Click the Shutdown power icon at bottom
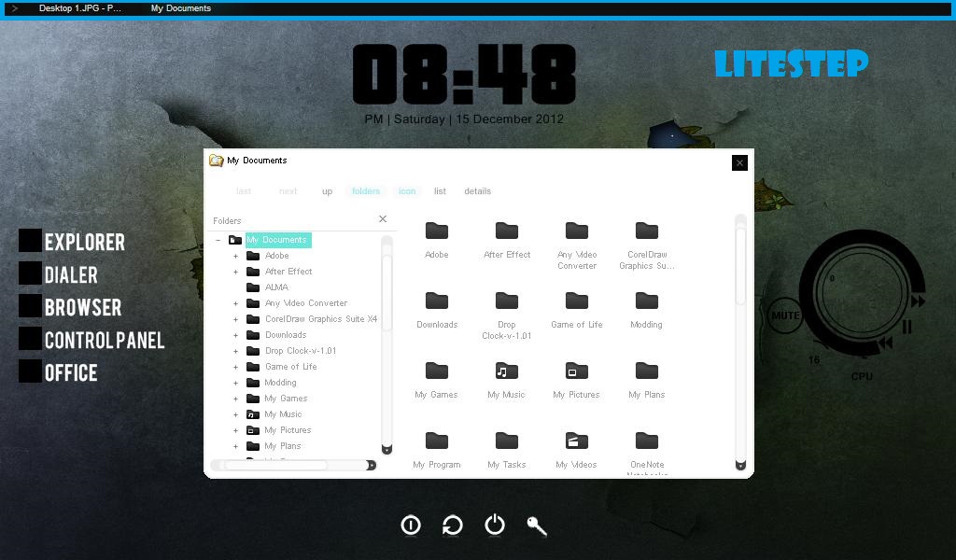 point(494,525)
